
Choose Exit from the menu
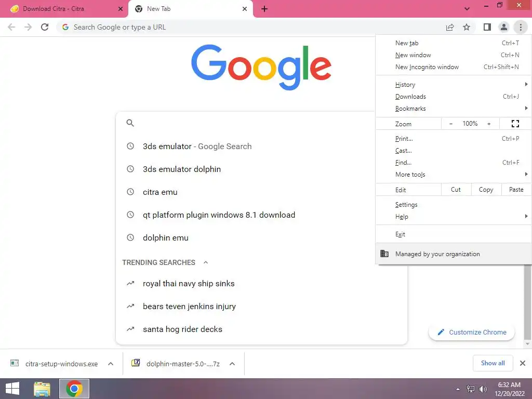[454, 234]
